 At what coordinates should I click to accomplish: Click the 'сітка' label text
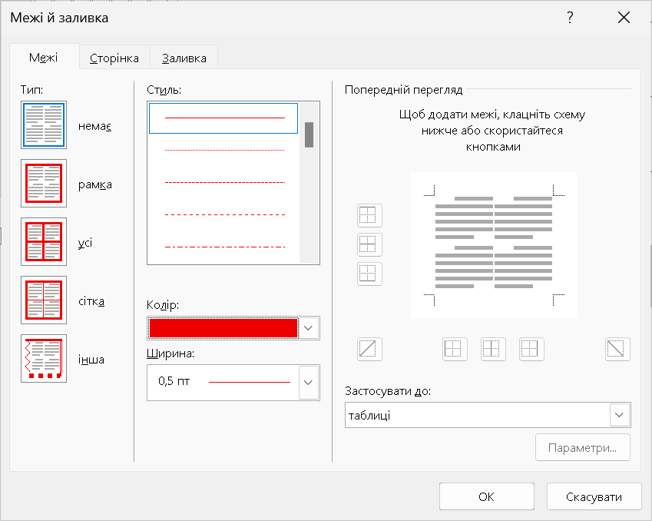(91, 301)
